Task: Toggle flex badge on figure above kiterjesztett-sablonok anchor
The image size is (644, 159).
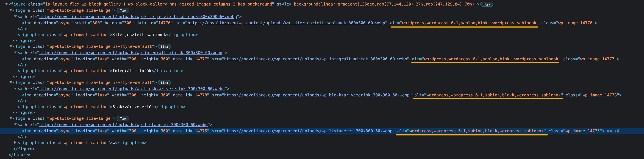Action: [x=123, y=10]
